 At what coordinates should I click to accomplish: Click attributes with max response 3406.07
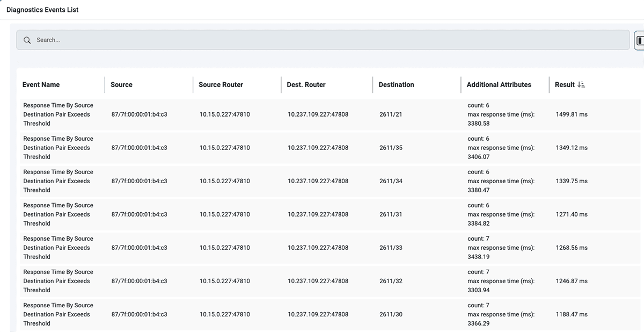[501, 148]
